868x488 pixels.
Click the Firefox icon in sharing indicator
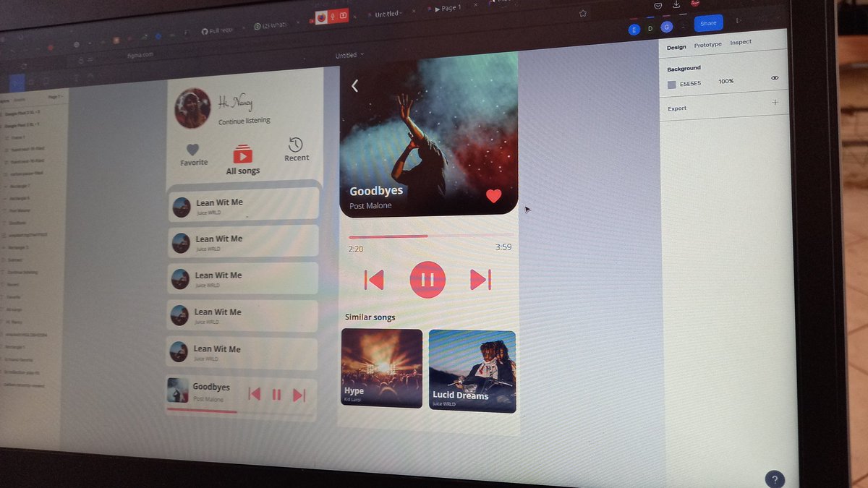coord(321,17)
